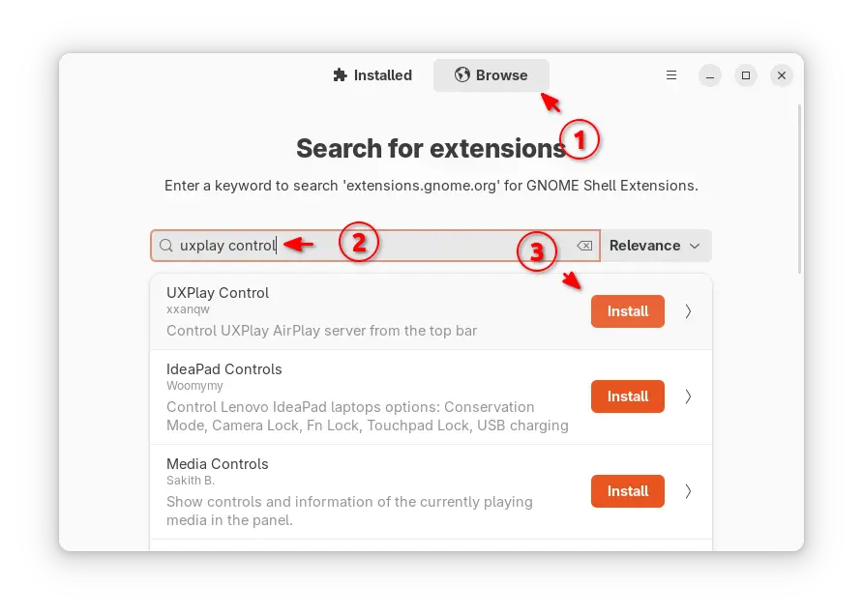Focus the extension search input field

click(x=375, y=246)
